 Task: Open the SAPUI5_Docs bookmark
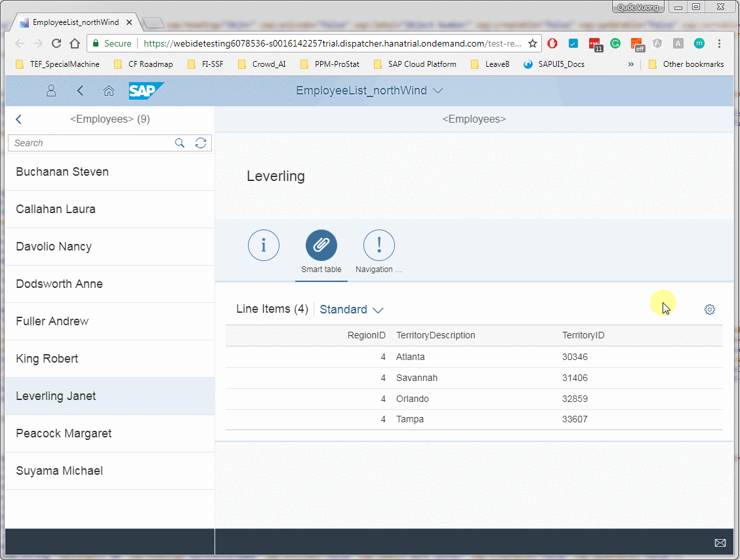tap(561, 64)
